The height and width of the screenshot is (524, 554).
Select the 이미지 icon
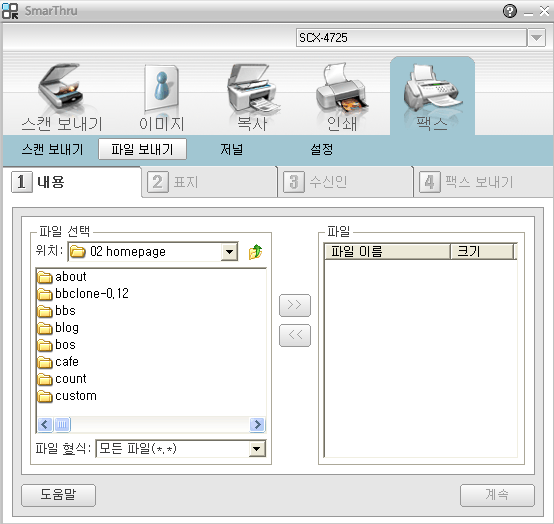click(x=161, y=88)
